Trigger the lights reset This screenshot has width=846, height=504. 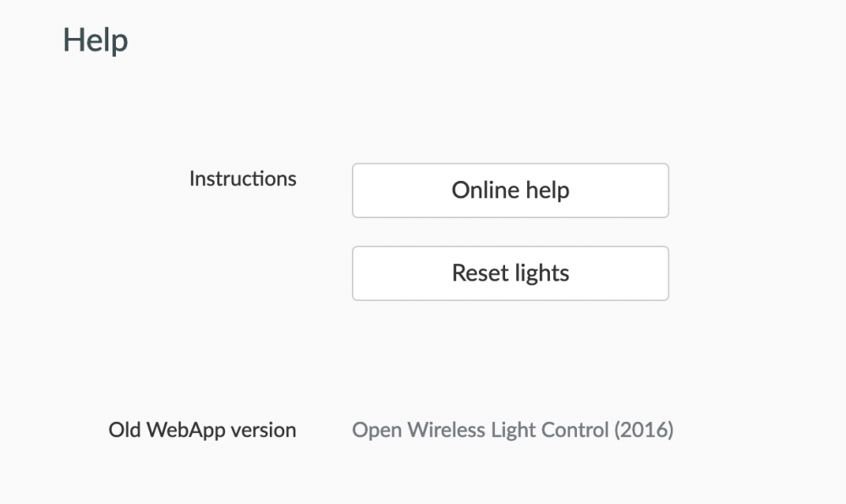click(510, 273)
